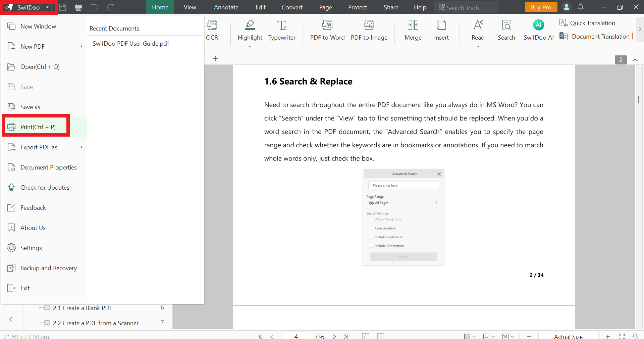Choose Check for Updates
644x339 pixels.
click(44, 188)
